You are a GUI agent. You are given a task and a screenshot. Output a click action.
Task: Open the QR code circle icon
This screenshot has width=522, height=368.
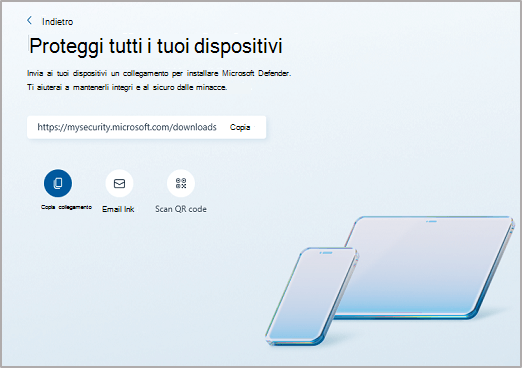(x=181, y=183)
